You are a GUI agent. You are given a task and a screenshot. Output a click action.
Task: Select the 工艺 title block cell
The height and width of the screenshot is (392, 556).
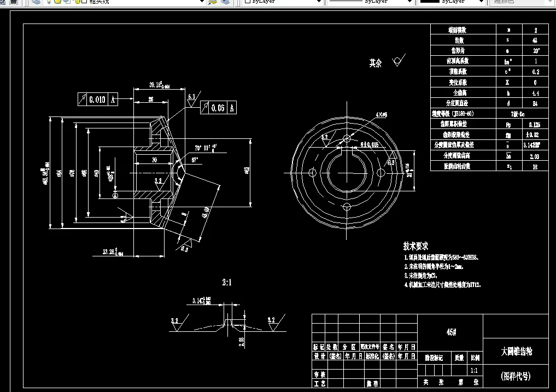319,383
